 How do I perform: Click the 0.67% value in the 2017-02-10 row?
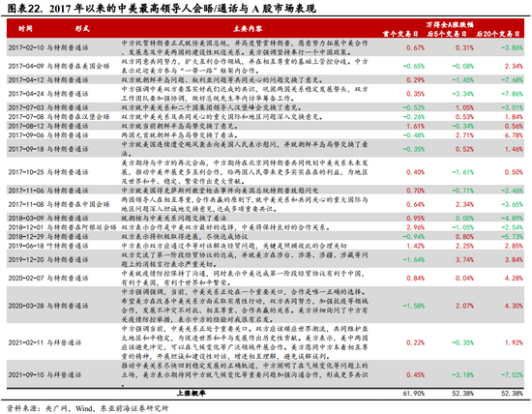coord(416,47)
